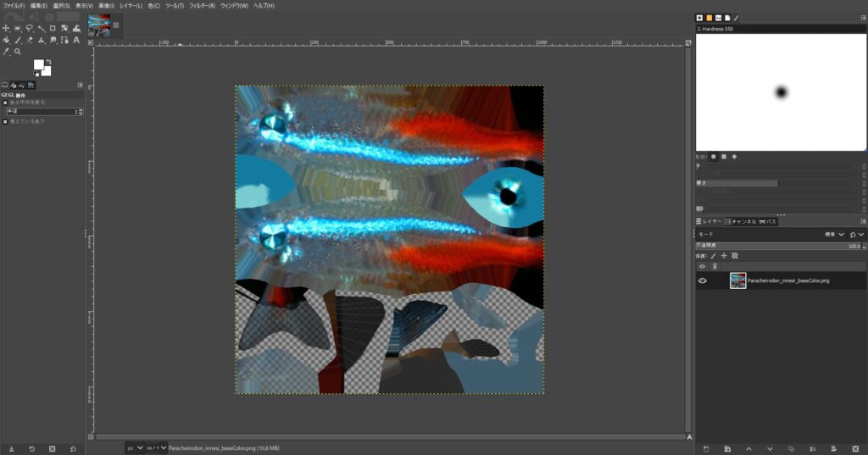Select the Move tool in toolbox
The image size is (868, 455).
tap(6, 28)
